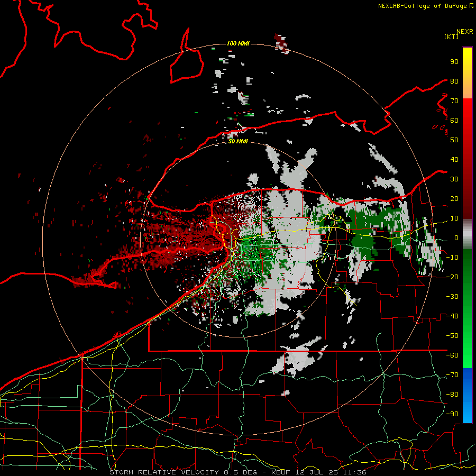Click the 30 value on velocity scale
This screenshot has width=476, height=476.
454,179
